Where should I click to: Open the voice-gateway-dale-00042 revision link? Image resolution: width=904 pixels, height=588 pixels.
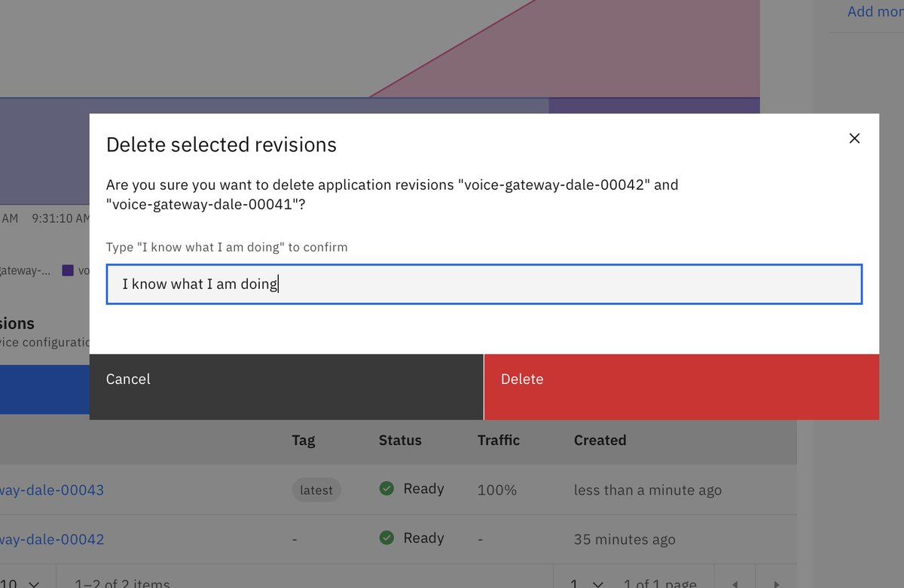51,540
